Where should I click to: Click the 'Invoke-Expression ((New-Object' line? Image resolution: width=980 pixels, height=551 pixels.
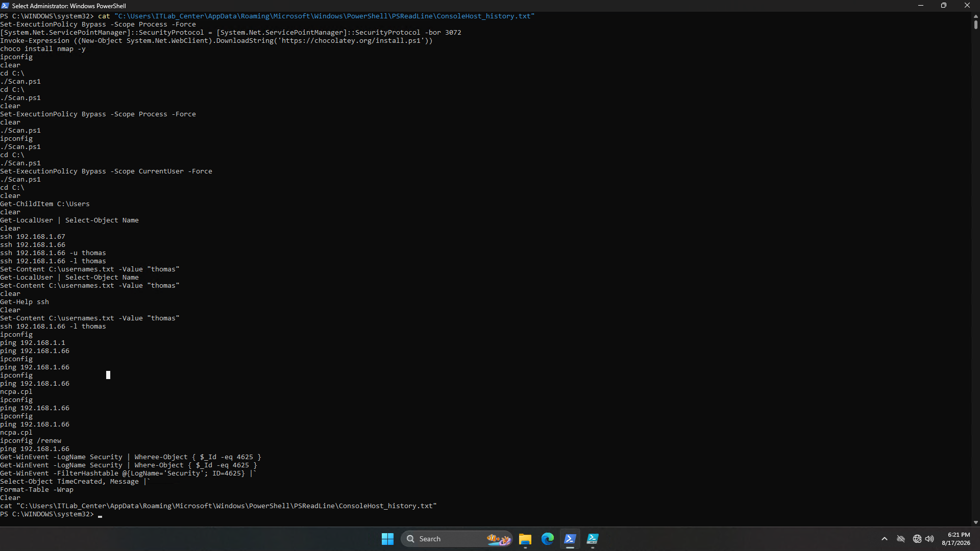pyautogui.click(x=216, y=41)
